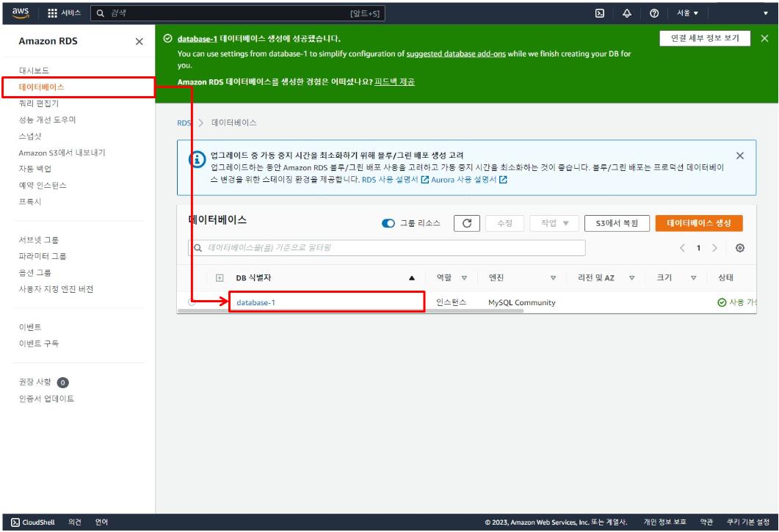This screenshot has height=532, width=779.
Task: Open reserved instances sidebar item
Action: (x=43, y=185)
